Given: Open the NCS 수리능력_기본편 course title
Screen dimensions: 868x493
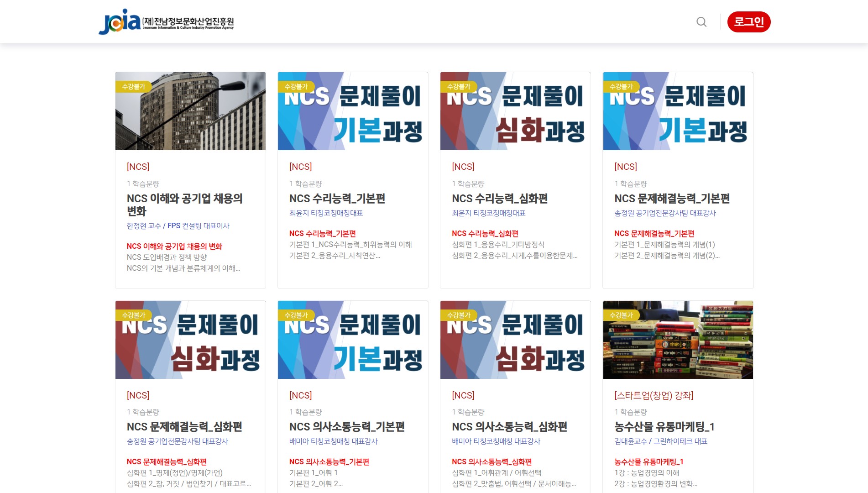Looking at the screenshot, I should tap(337, 199).
